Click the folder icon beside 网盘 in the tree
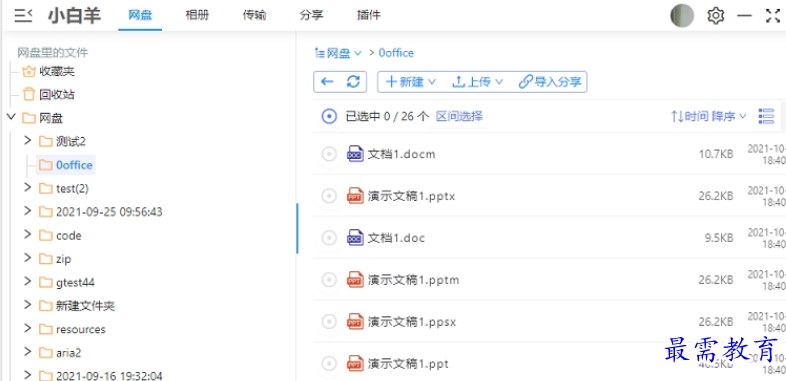Screen dimensions: 786x381 29,118
